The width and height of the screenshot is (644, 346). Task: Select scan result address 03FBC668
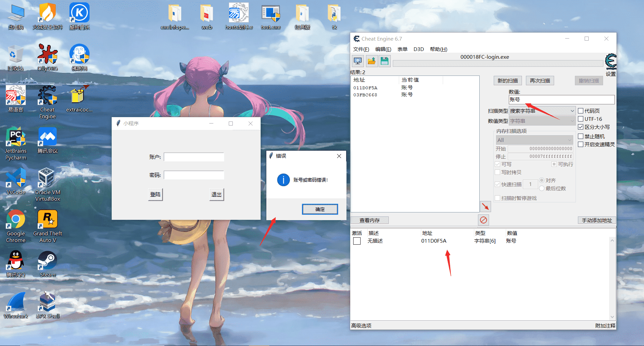click(365, 95)
